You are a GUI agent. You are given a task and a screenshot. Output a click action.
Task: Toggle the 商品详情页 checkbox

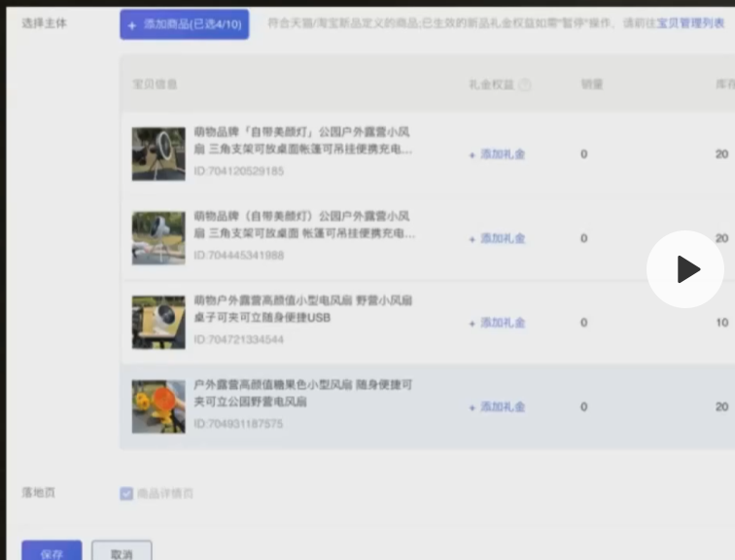coord(126,494)
